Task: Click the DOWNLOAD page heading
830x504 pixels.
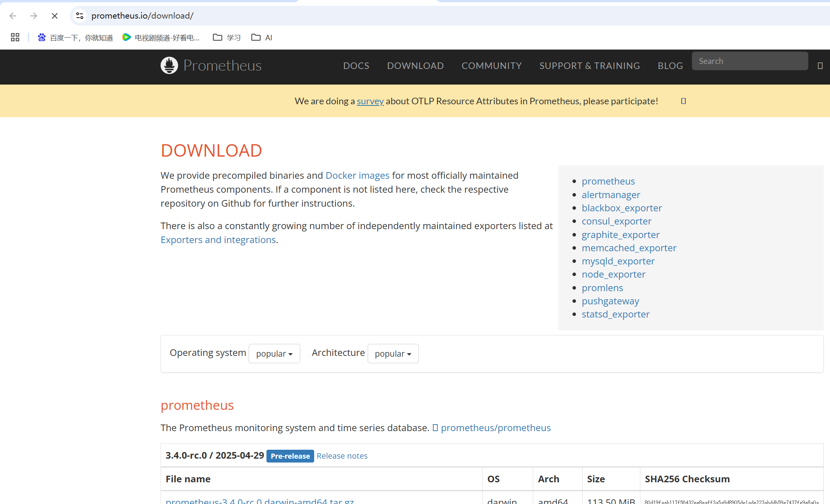Action: coord(211,150)
